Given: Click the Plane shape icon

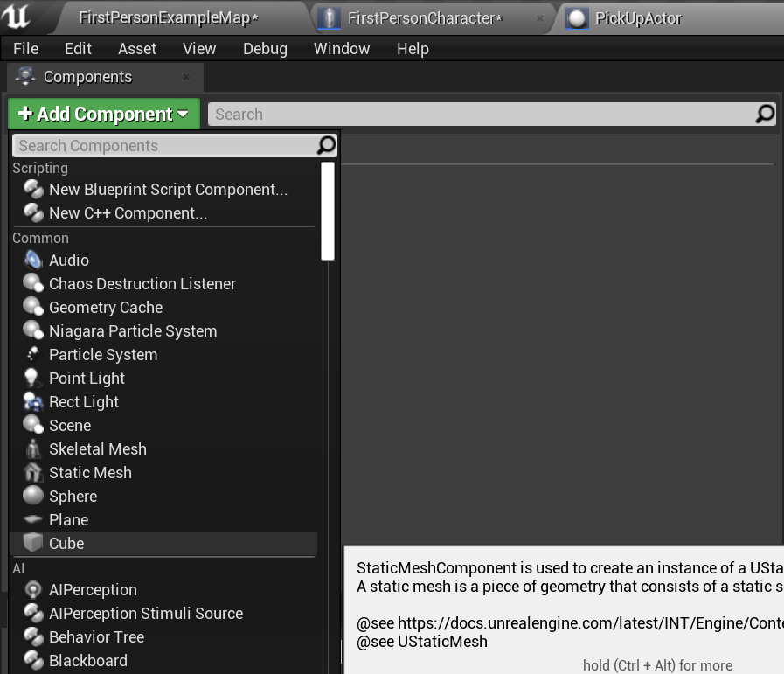Looking at the screenshot, I should (x=33, y=519).
